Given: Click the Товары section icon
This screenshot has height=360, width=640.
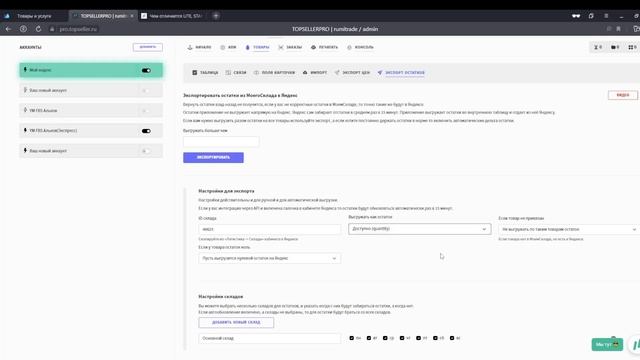Looking at the screenshot, I should (x=247, y=47).
